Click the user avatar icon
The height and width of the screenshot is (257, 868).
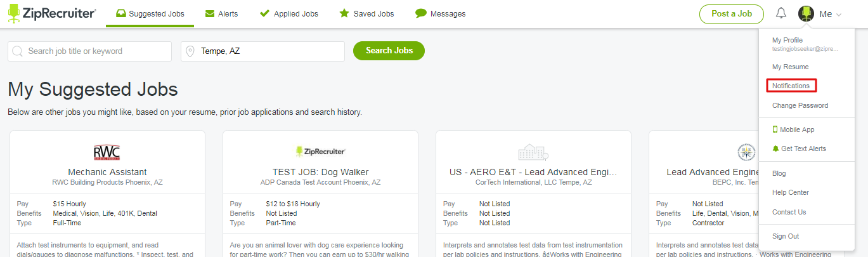(x=806, y=13)
